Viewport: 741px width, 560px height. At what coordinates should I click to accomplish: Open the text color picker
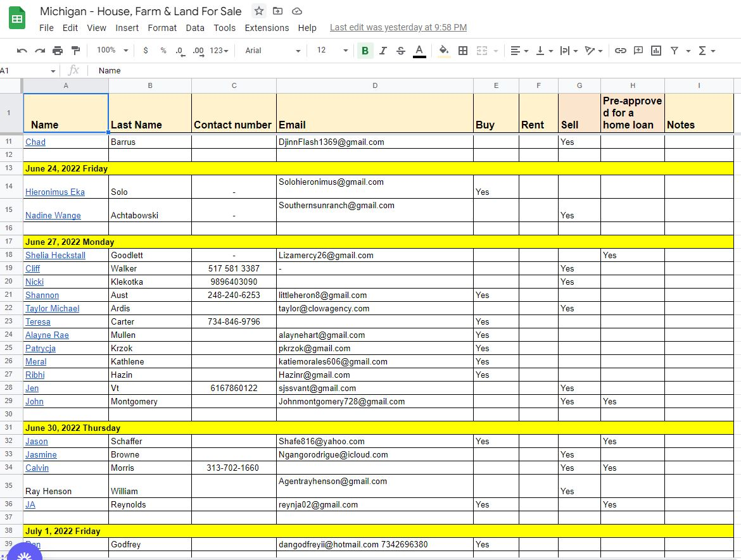pos(419,51)
